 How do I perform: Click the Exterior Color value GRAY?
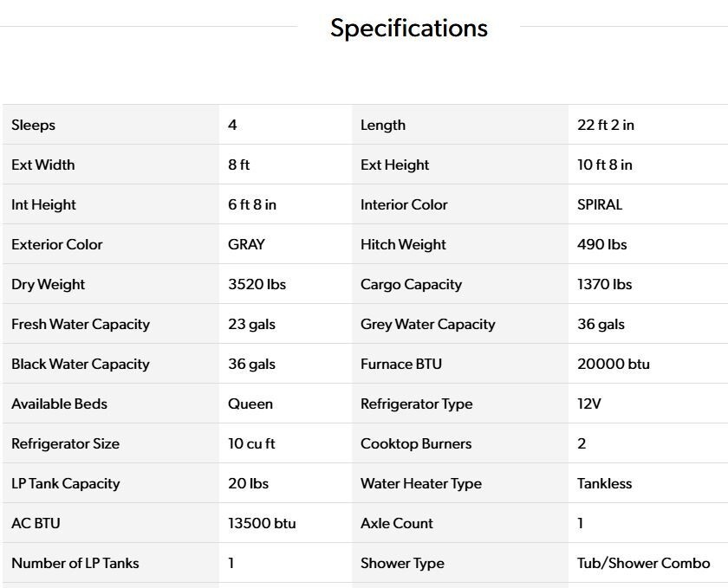pyautogui.click(x=246, y=244)
